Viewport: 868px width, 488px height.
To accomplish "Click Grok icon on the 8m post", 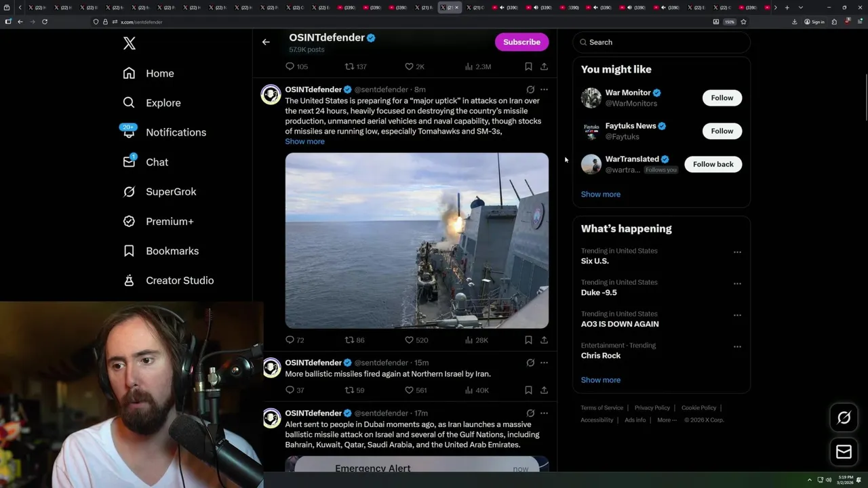I will pyautogui.click(x=530, y=89).
